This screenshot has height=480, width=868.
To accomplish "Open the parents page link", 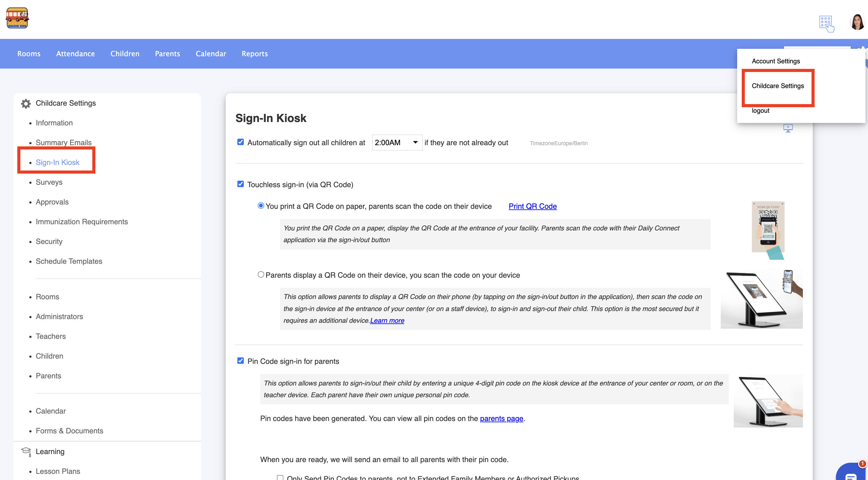I will point(501,418).
